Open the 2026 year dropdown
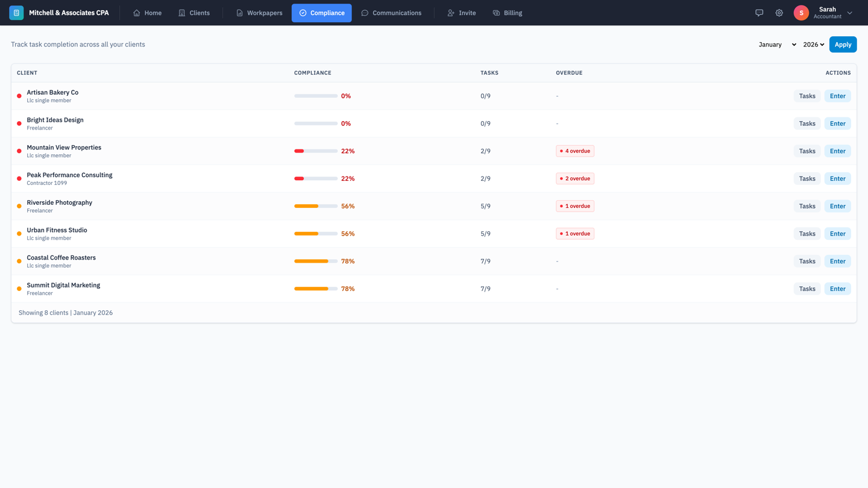This screenshot has width=868, height=488. [x=813, y=44]
